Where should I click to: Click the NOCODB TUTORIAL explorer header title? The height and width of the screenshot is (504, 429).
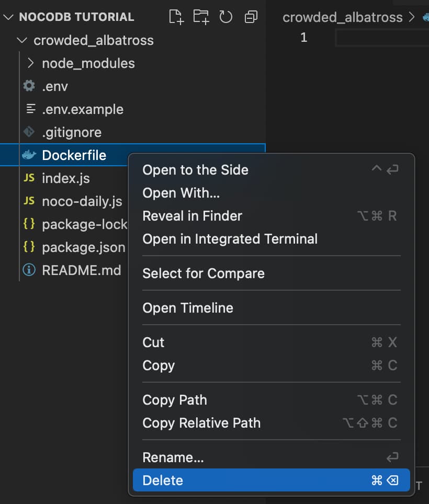76,17
